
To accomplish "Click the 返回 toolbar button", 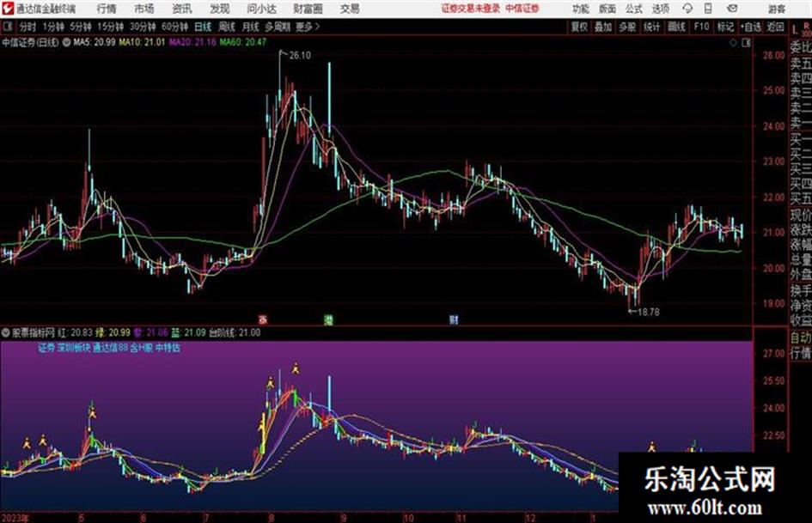I will pyautogui.click(x=775, y=27).
